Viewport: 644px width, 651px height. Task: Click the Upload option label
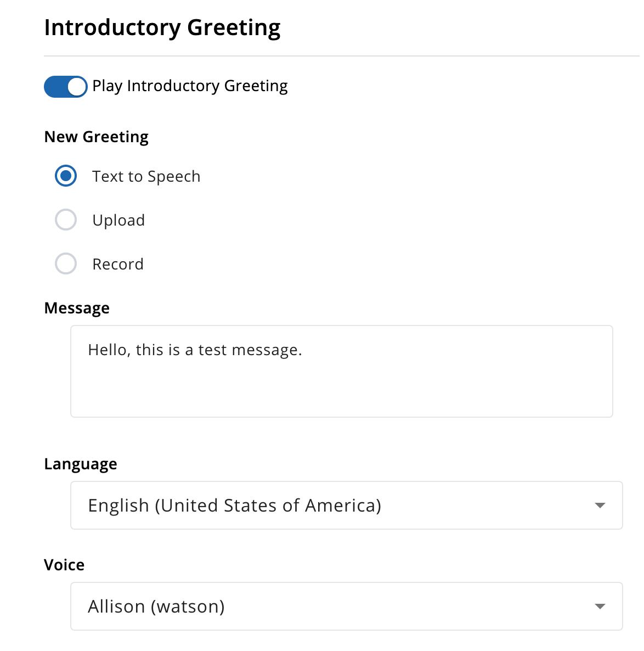(118, 221)
